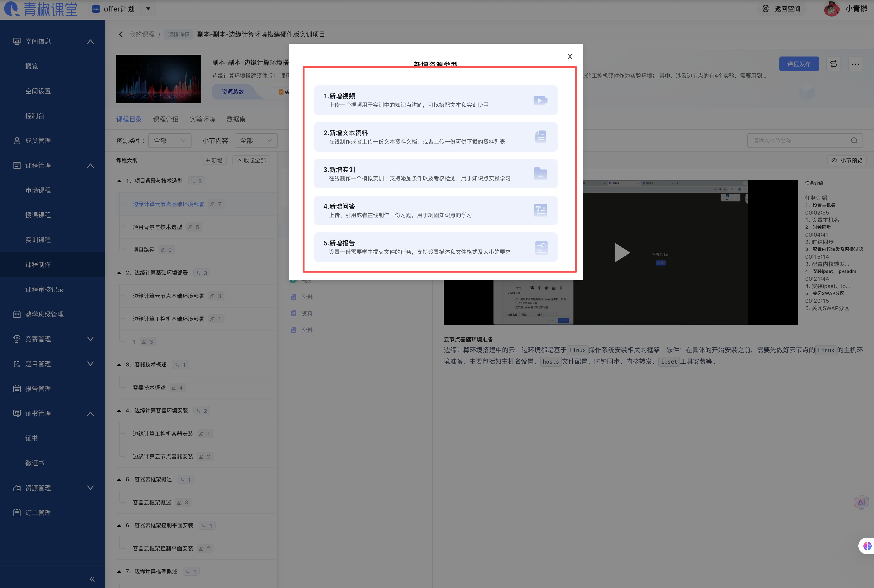Click the sync icon beside 课程发布 button
This screenshot has height=588, width=874.
[x=833, y=64]
